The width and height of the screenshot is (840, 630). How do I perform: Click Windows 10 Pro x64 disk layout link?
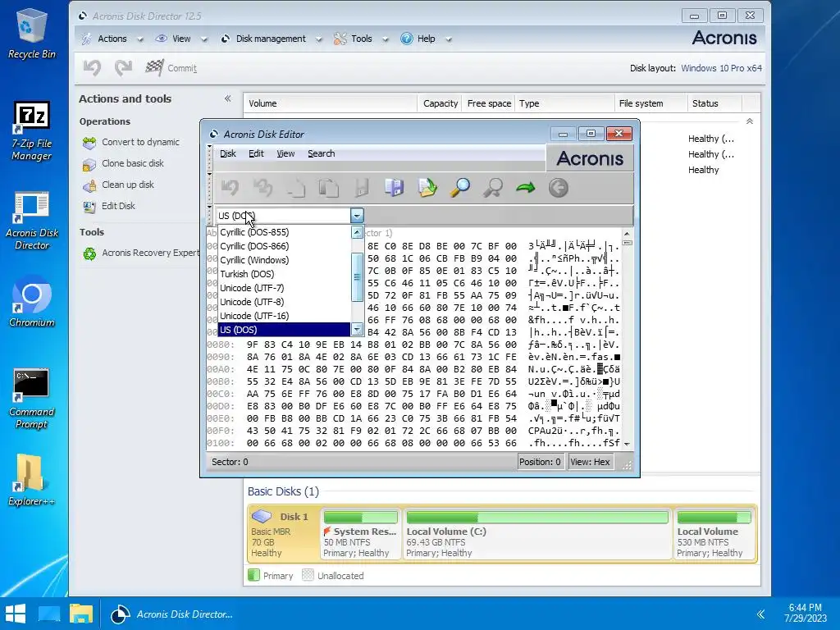tap(721, 68)
